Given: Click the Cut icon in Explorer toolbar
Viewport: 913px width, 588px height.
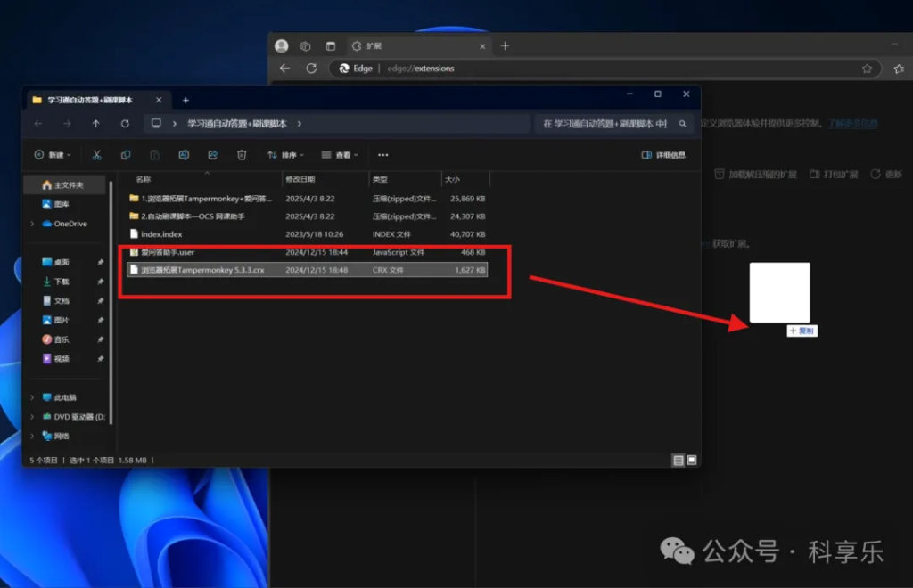Looking at the screenshot, I should click(x=96, y=155).
